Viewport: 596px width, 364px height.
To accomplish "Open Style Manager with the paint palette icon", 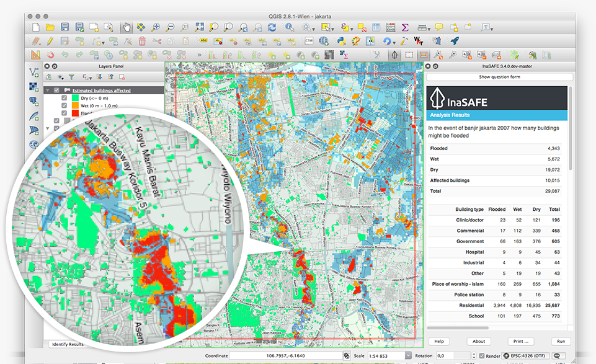I will coord(356,41).
